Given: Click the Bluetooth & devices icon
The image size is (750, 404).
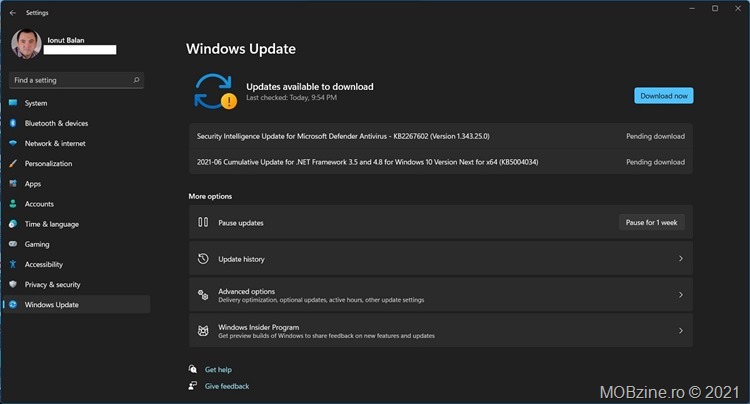Looking at the screenshot, I should pos(13,123).
